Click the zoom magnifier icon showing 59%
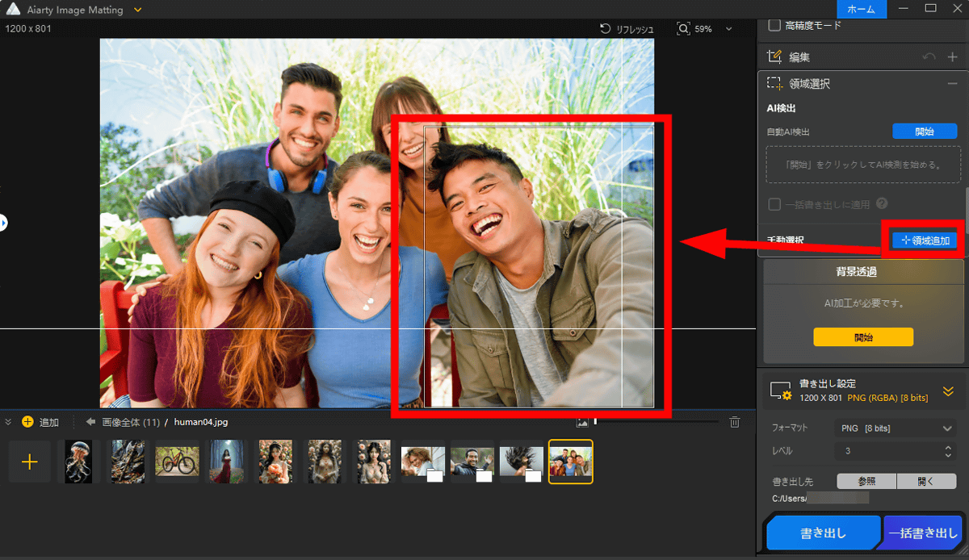 click(x=684, y=29)
